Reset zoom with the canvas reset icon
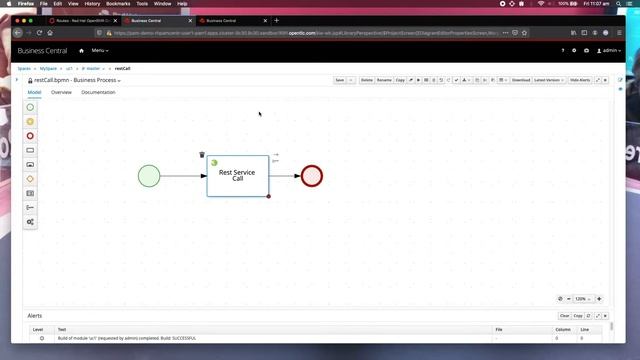The height and width of the screenshot is (360, 640). coord(560,299)
